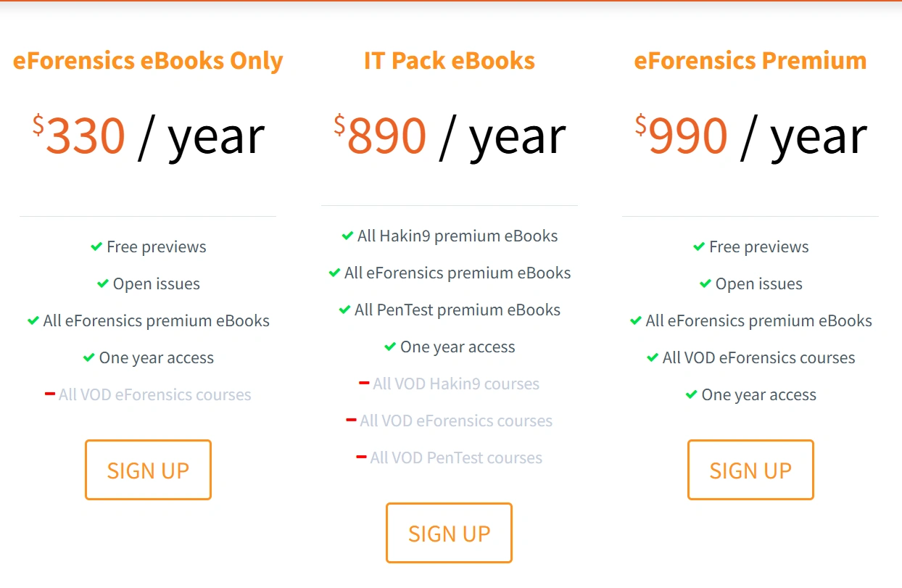Click red minus next to All VOD PenTest courses
This screenshot has height=588, width=902.
[x=361, y=457]
